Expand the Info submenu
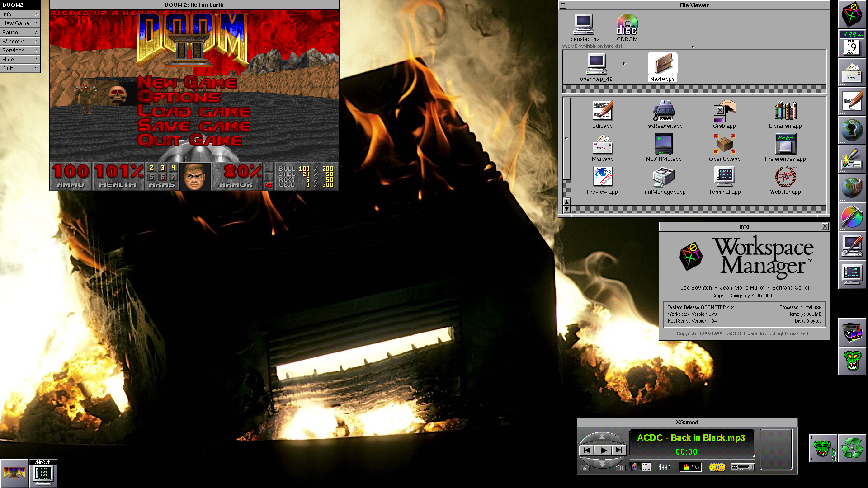Image resolution: width=868 pixels, height=488 pixels. [x=20, y=14]
